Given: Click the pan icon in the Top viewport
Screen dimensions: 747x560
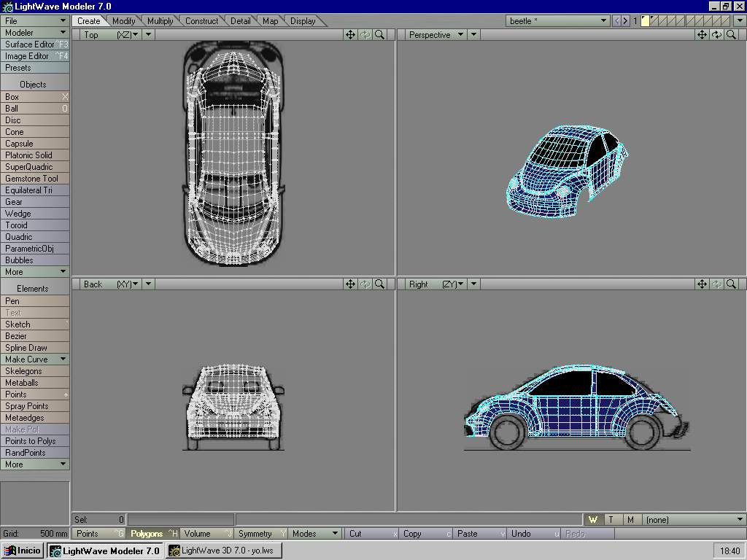Looking at the screenshot, I should (x=350, y=35).
